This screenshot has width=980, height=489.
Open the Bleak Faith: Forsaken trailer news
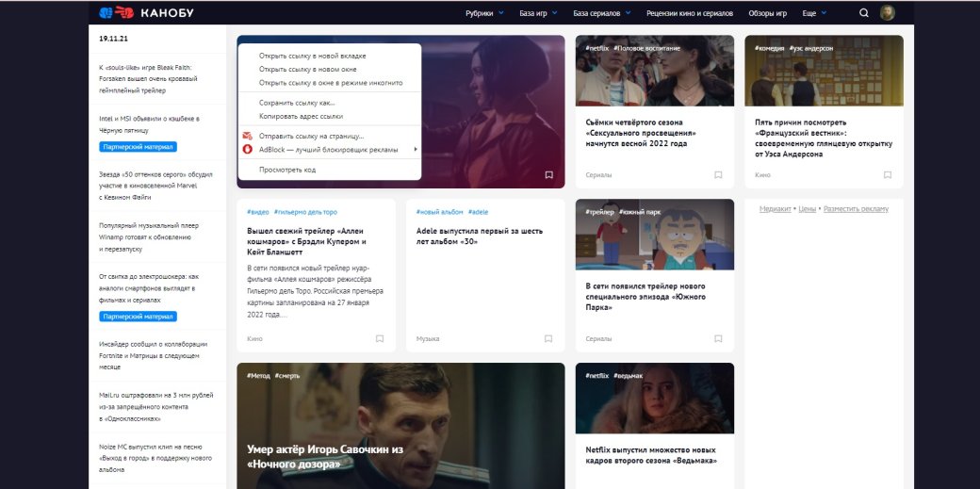coord(148,79)
